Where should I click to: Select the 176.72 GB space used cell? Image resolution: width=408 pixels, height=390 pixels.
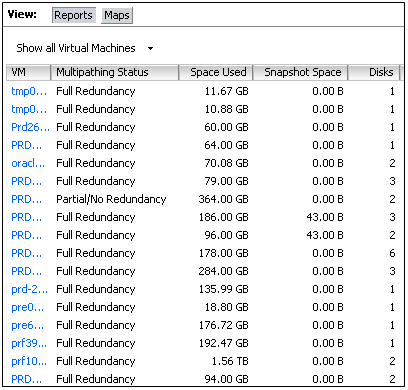pos(224,325)
